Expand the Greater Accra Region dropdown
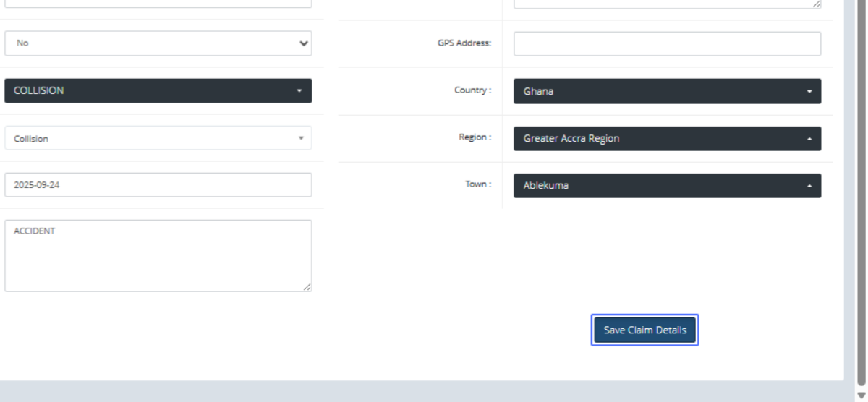Image resolution: width=868 pixels, height=402 pixels. (667, 139)
